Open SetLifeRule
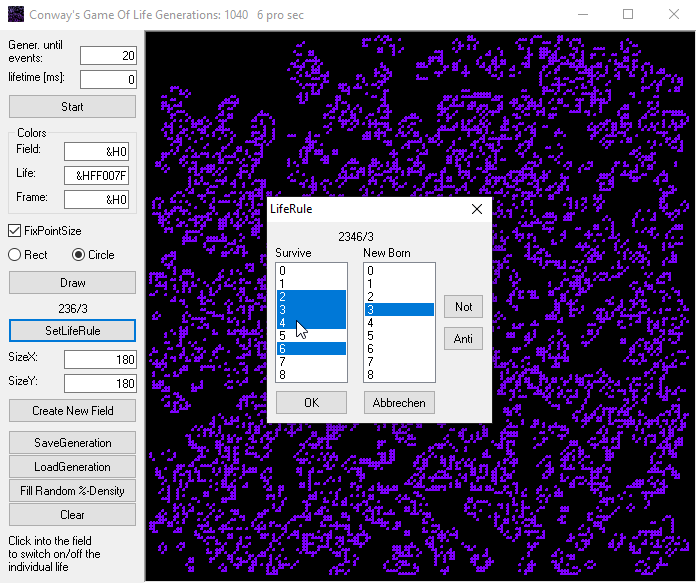The image size is (697, 583). coord(72,331)
